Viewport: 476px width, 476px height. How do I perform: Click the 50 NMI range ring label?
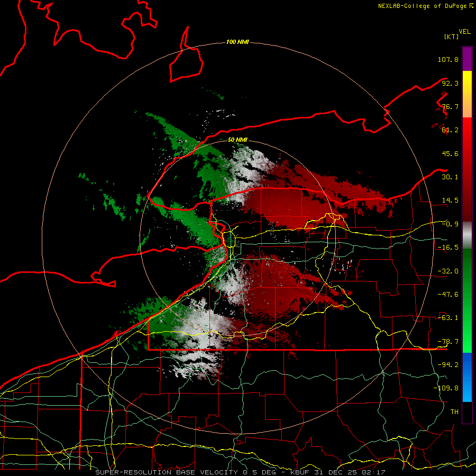(237, 140)
